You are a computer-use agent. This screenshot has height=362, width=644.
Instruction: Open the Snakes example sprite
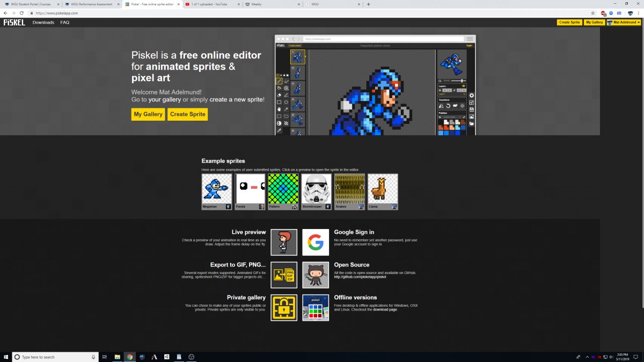[x=350, y=191]
